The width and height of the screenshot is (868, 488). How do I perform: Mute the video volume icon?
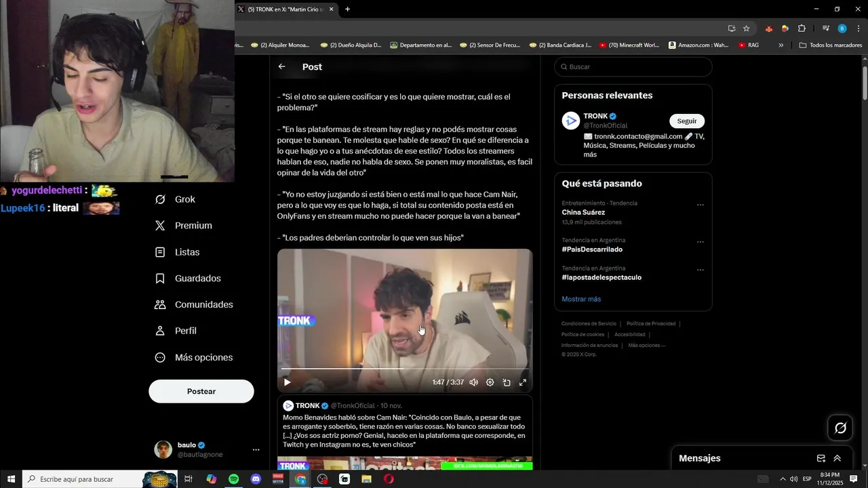pos(473,382)
